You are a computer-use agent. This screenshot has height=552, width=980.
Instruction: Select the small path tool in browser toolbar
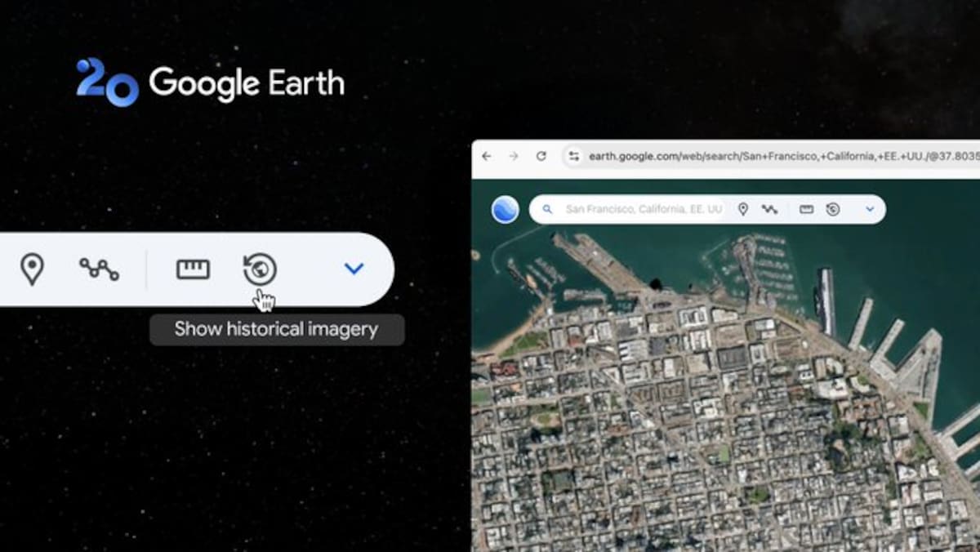pos(769,210)
